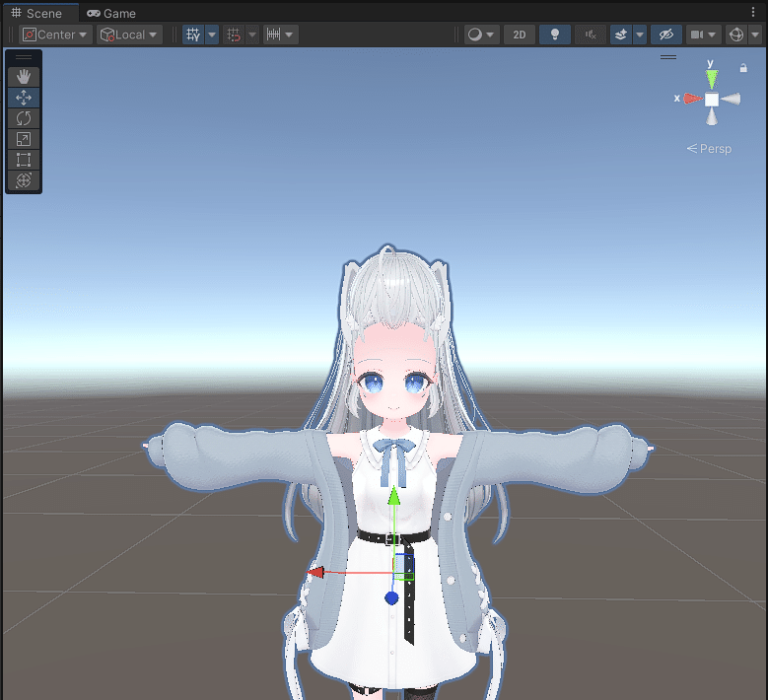Click the green Y axis cone on gizmo

pyautogui.click(x=712, y=79)
